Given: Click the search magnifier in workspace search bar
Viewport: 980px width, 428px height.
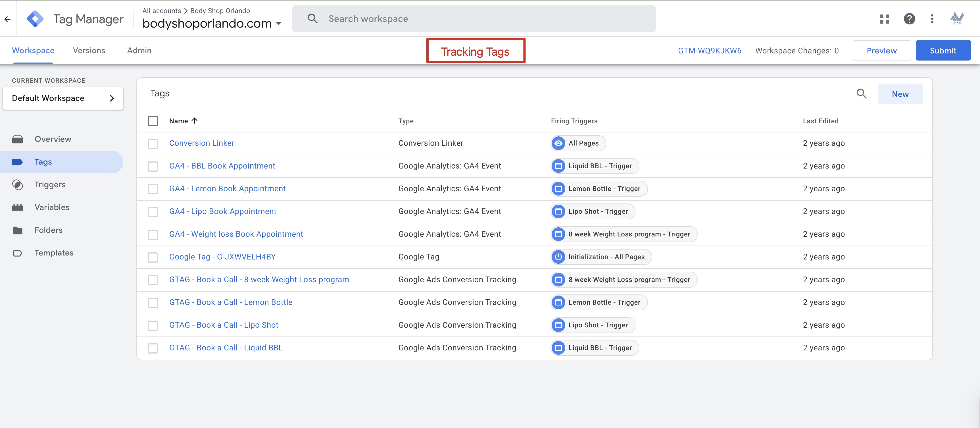Looking at the screenshot, I should [312, 19].
